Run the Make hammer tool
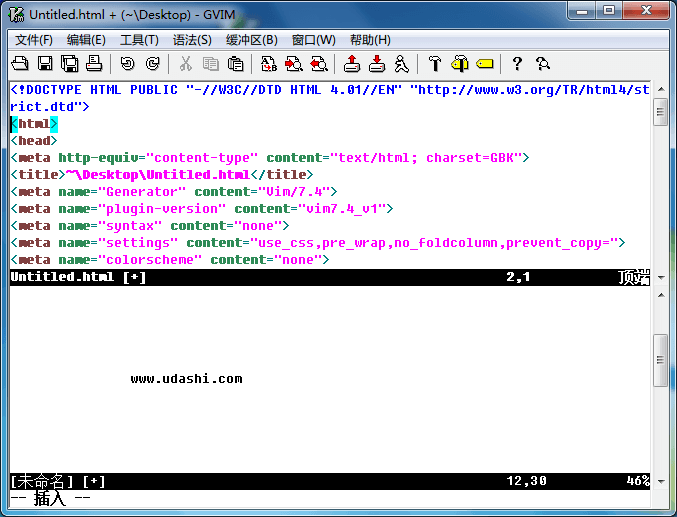Screen dimensions: 677x517 click(x=434, y=64)
